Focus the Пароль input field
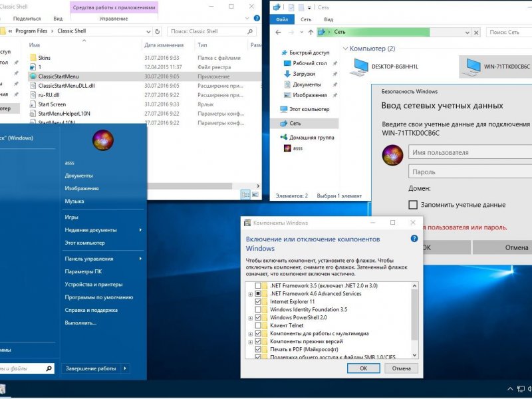 (470, 172)
